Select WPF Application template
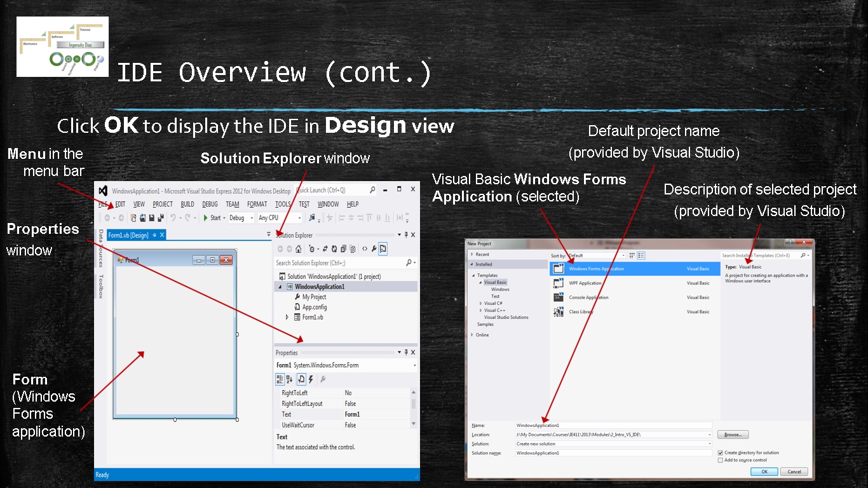The image size is (868, 488). 635,283
